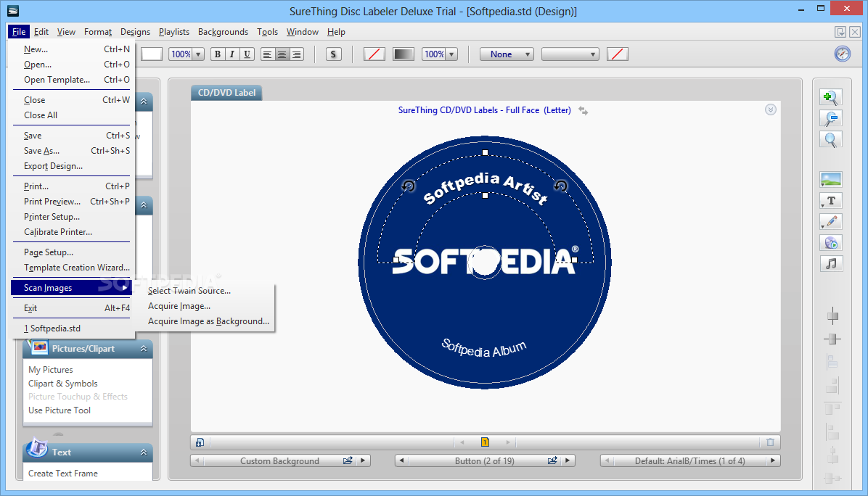
Task: Expand the design options chevron at canvas top right
Action: pos(771,109)
